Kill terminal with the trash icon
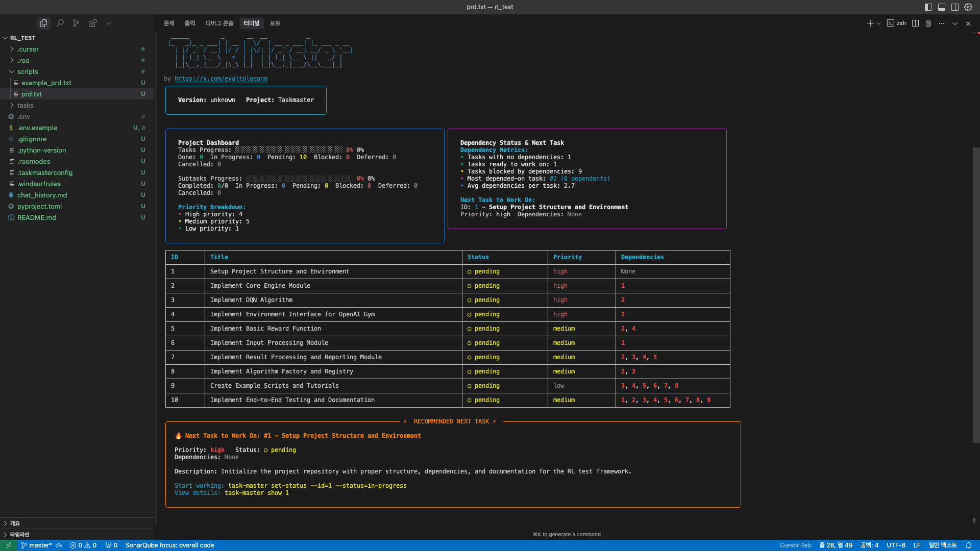980x551 pixels. pos(928,23)
